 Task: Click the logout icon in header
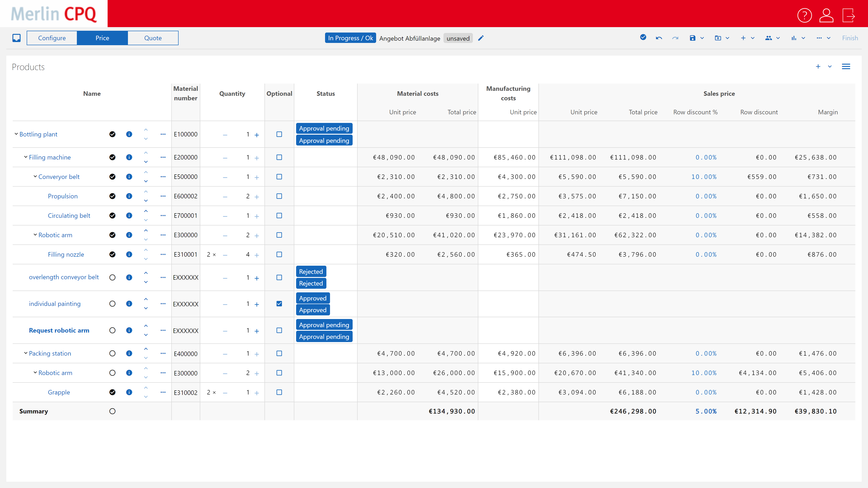pyautogui.click(x=849, y=15)
